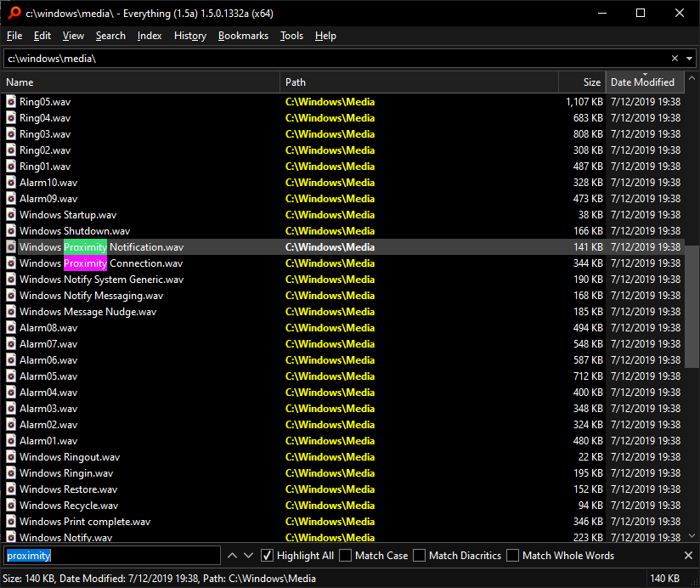Click the vertical scrollbar thumb
Image resolution: width=700 pixels, height=588 pixels.
click(692, 306)
